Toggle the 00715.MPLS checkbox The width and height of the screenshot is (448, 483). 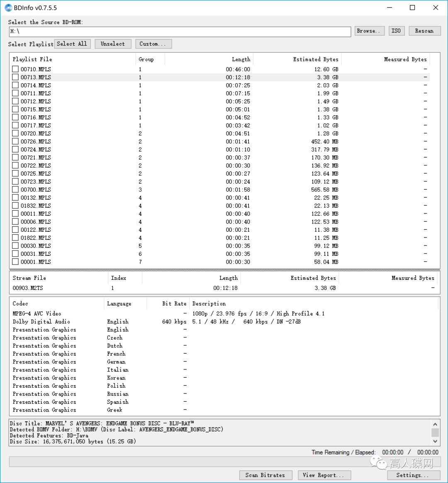[15, 109]
